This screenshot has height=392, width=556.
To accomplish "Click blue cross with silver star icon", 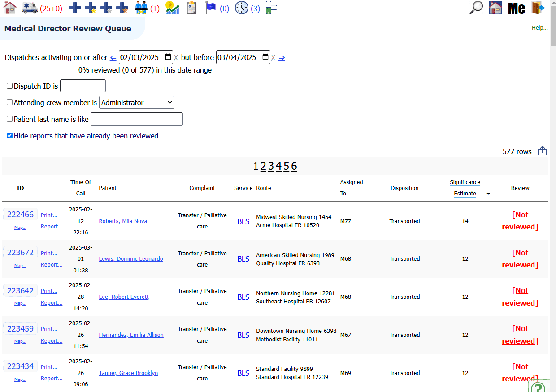I will pyautogui.click(x=106, y=8).
